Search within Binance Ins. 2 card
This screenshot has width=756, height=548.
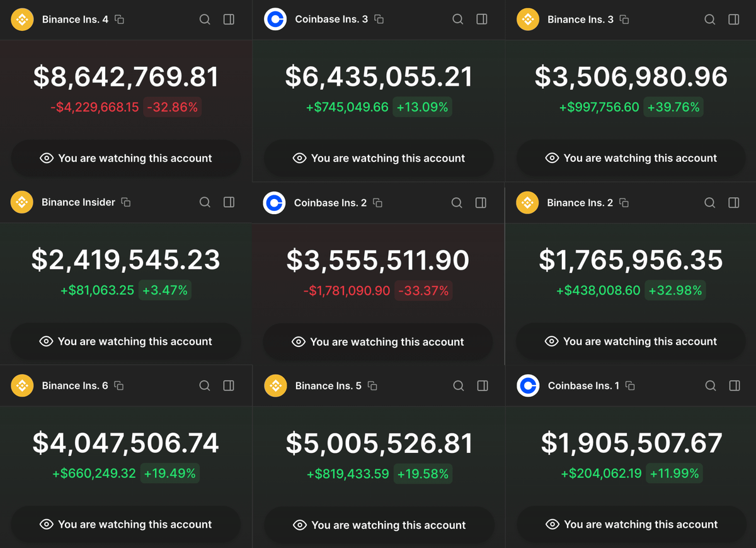pyautogui.click(x=710, y=203)
